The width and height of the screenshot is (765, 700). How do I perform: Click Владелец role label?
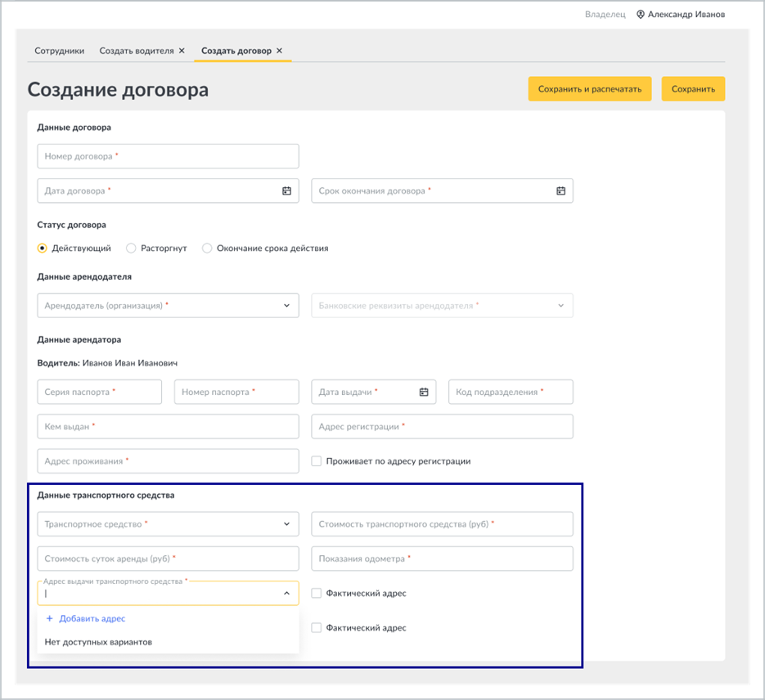605,15
